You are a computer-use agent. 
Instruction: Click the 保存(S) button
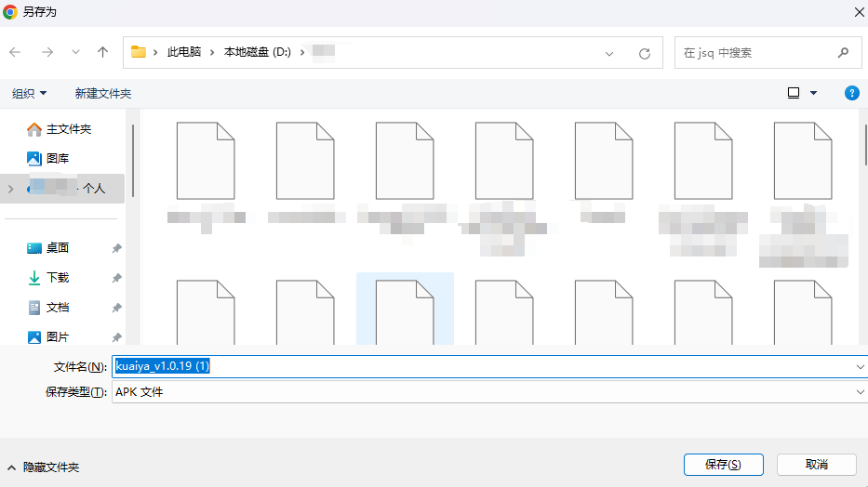[x=722, y=464]
